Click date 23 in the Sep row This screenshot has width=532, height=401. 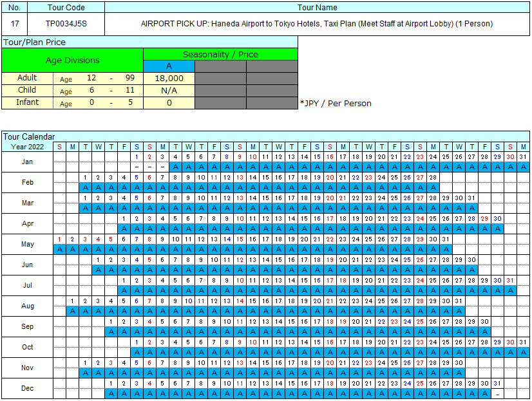(394, 322)
